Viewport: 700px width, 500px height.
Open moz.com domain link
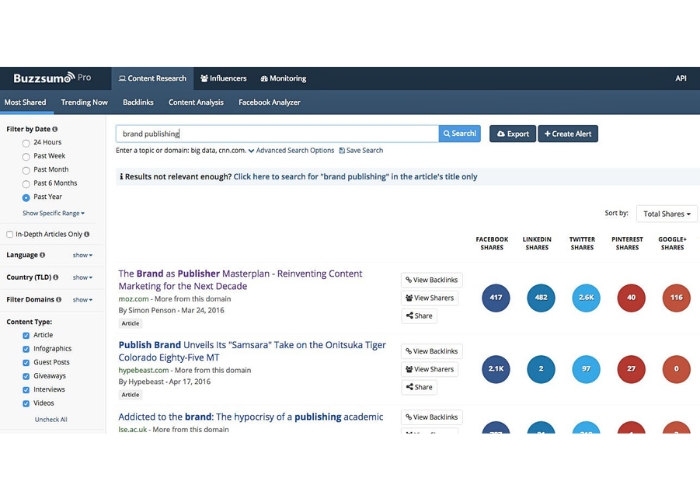click(133, 299)
